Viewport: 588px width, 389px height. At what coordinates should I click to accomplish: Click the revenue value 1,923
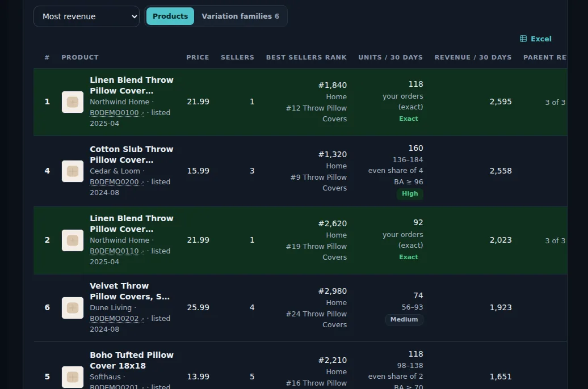(501, 307)
